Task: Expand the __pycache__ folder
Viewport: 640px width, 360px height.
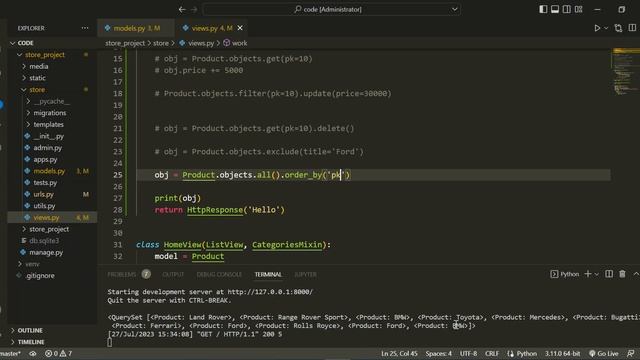Action: pyautogui.click(x=52, y=101)
